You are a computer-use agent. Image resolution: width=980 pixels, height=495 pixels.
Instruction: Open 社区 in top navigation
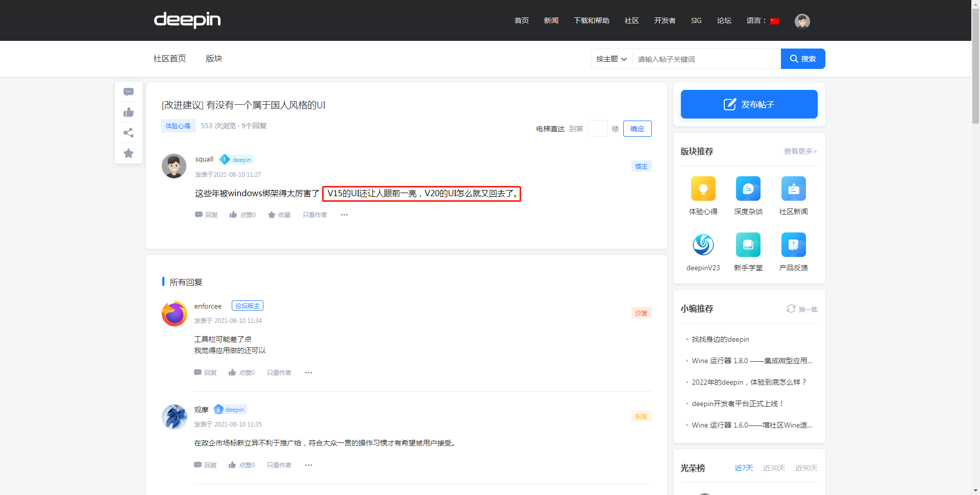(632, 21)
